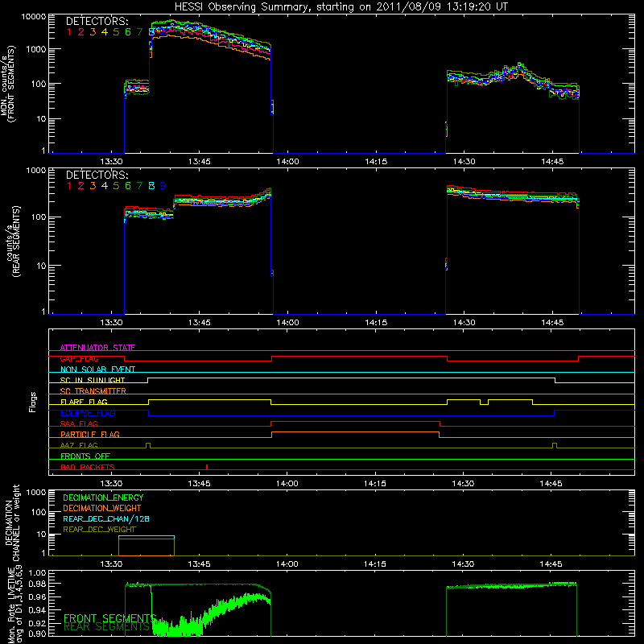Choose detector 7 in the rear segments legend

tap(140, 186)
